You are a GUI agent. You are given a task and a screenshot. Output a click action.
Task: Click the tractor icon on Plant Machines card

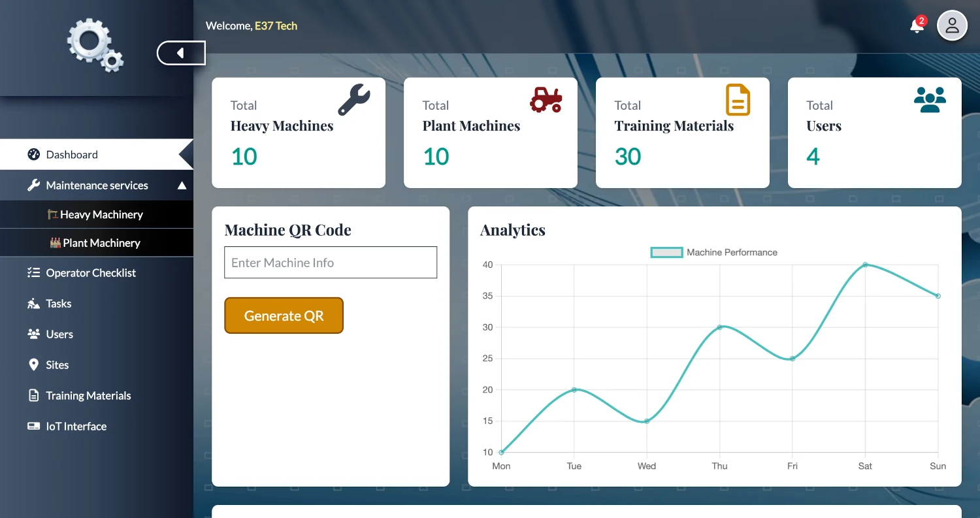[x=546, y=100]
